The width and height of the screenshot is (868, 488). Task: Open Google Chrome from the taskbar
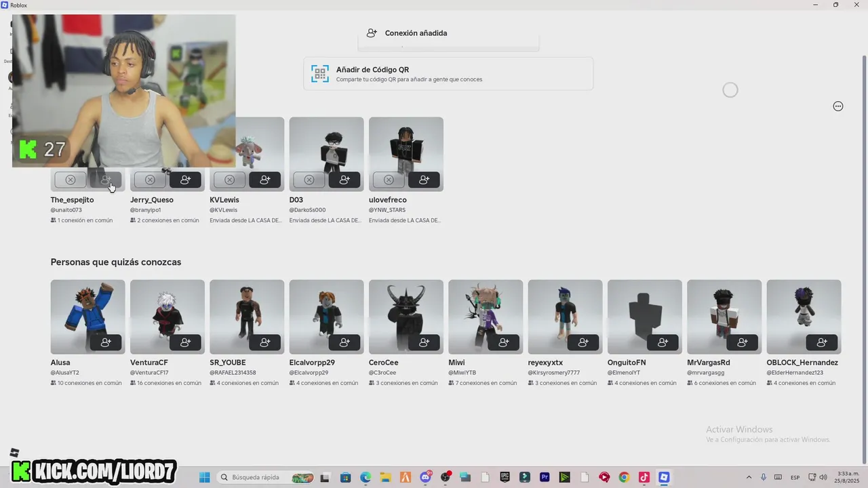point(624,477)
